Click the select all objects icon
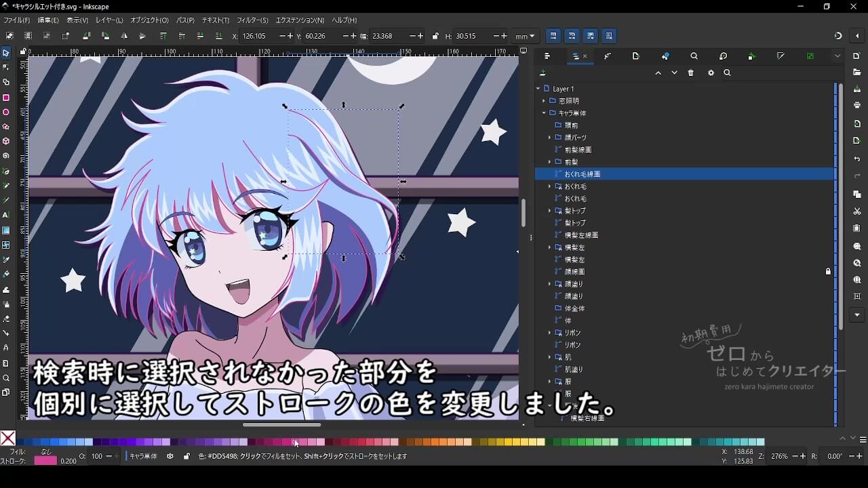The image size is (868, 488). click(x=9, y=36)
